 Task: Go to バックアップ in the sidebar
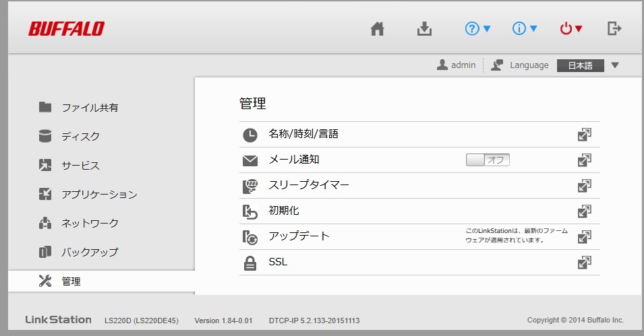pyautogui.click(x=90, y=253)
